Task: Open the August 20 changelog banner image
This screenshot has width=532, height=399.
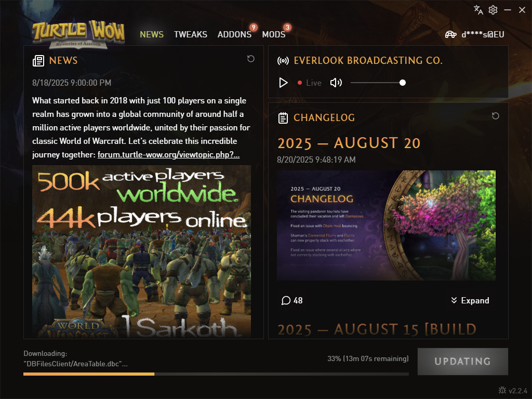Action: pos(386,225)
